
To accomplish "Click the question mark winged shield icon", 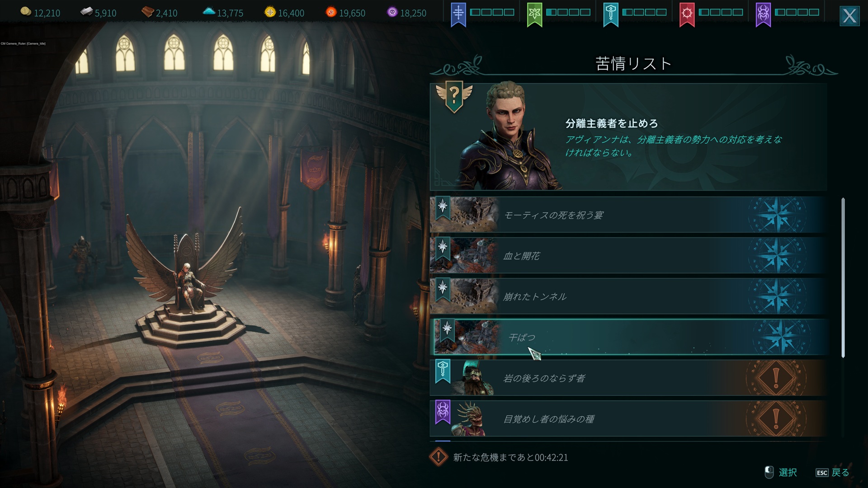I will coord(454,97).
